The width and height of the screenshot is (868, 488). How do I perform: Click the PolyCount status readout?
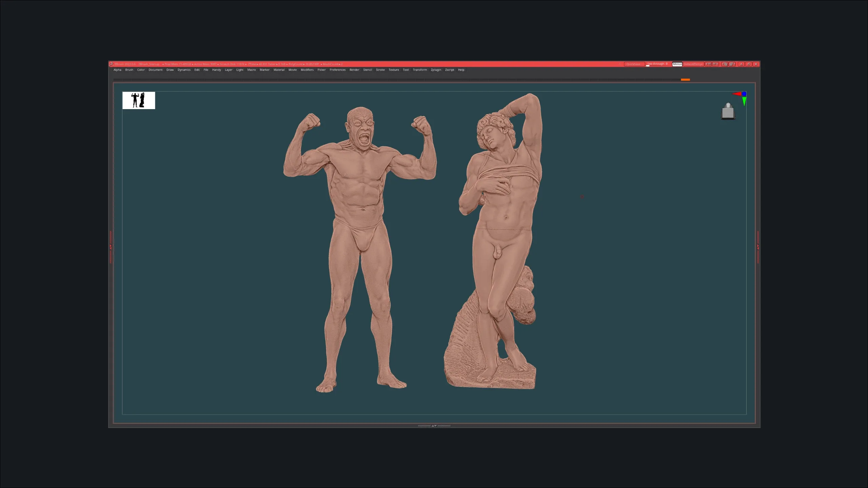point(303,64)
